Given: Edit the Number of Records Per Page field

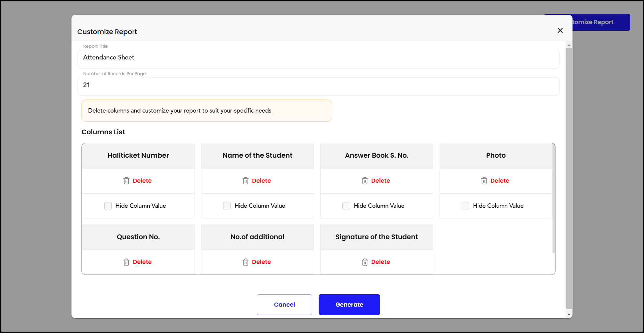Looking at the screenshot, I should (x=319, y=87).
